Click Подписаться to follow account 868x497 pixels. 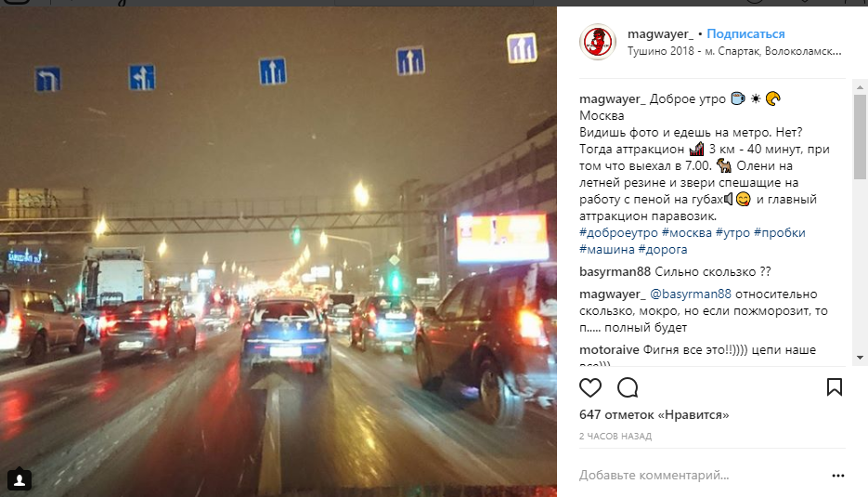pyautogui.click(x=745, y=33)
